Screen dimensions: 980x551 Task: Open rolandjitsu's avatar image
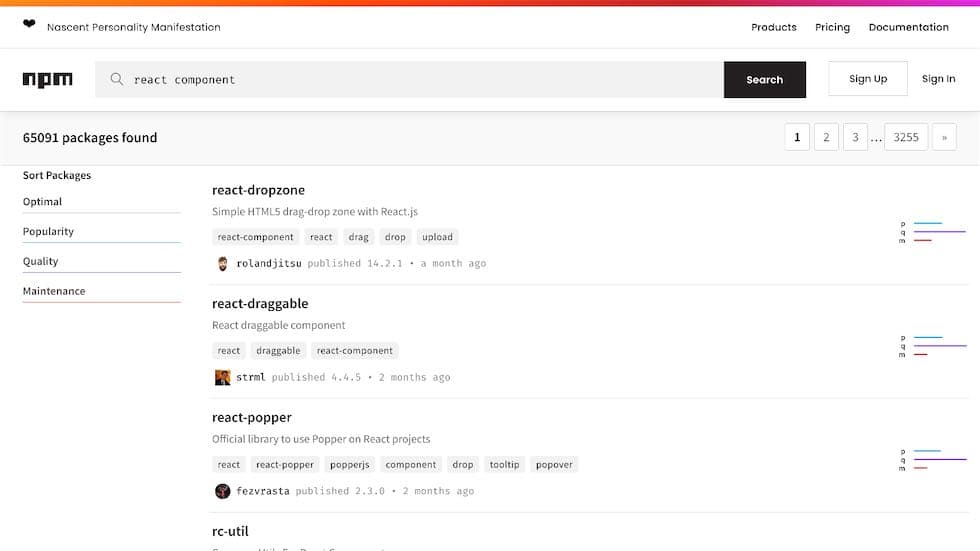pyautogui.click(x=222, y=264)
